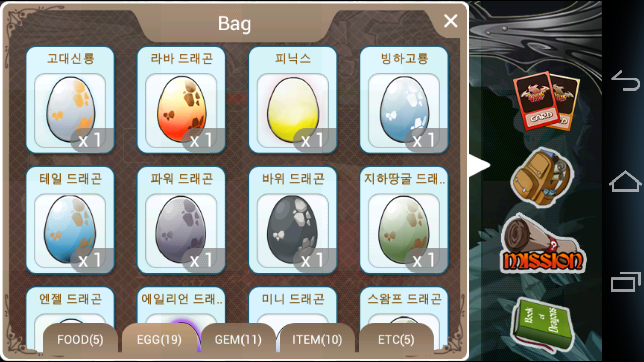Open the Mission scroll icon
Image resolution: width=644 pixels, height=362 pixels.
543,243
